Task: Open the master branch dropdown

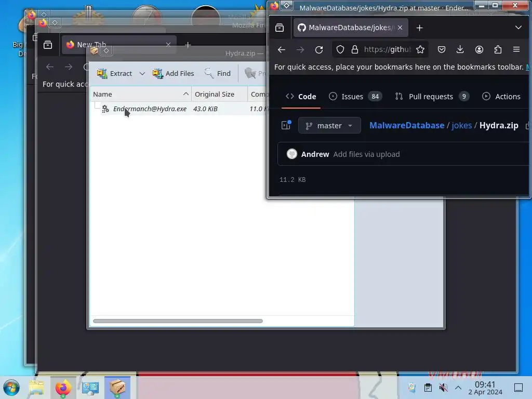Action: point(329,126)
